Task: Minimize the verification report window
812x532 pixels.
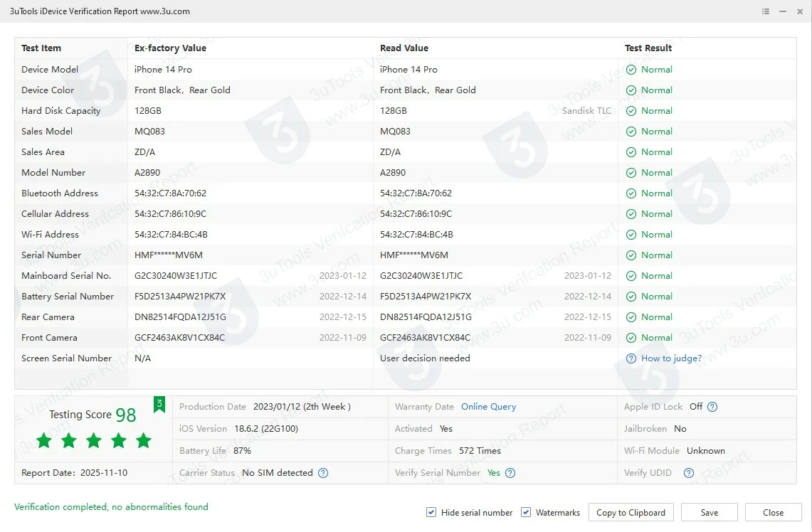Action: pyautogui.click(x=783, y=11)
